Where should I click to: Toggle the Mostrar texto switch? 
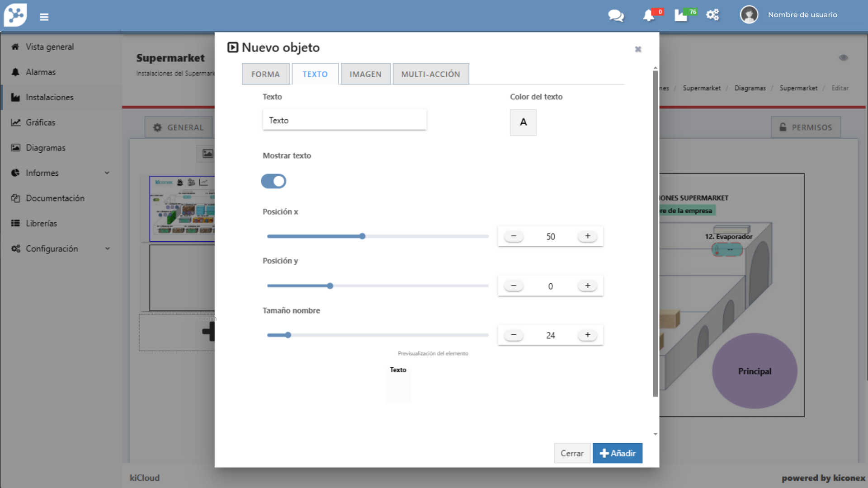[x=274, y=181]
